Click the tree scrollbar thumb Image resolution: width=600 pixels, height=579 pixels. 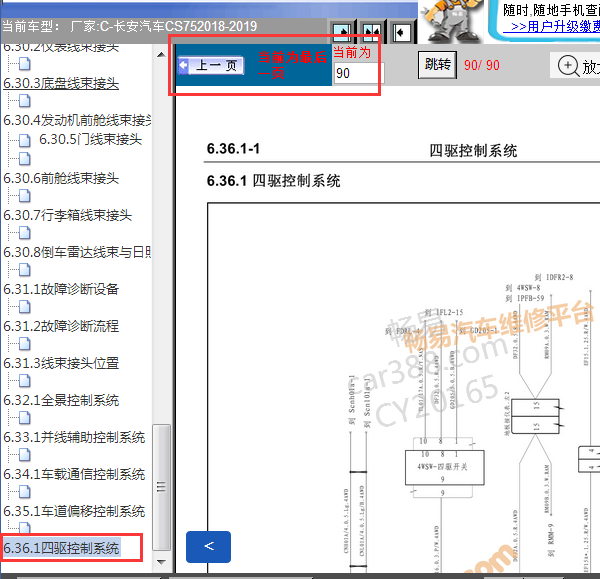pyautogui.click(x=161, y=487)
